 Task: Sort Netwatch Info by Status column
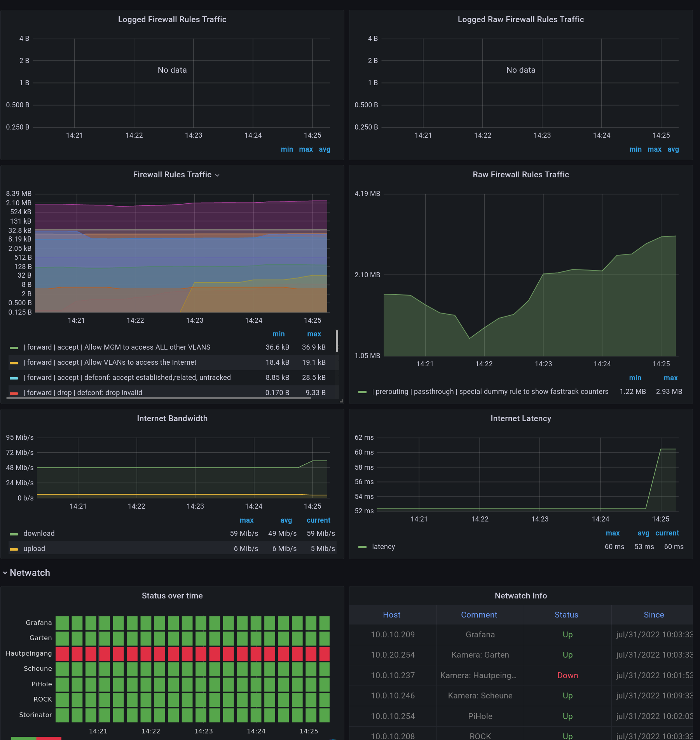click(566, 615)
